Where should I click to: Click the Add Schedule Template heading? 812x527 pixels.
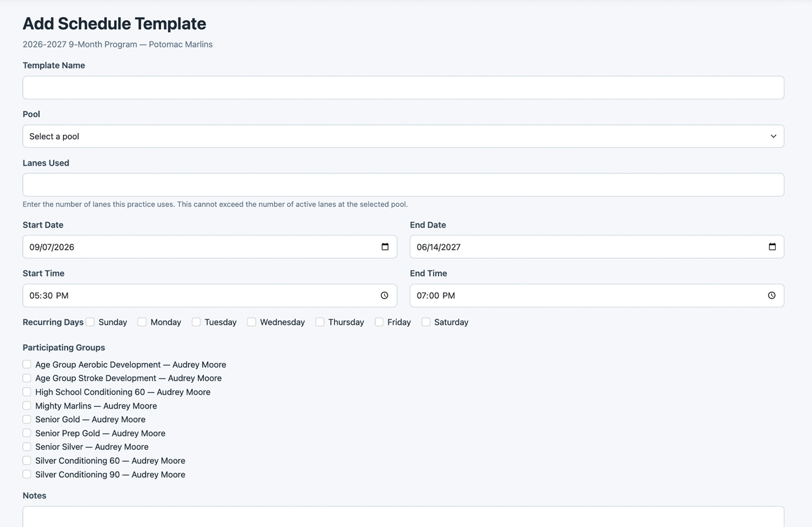(114, 24)
